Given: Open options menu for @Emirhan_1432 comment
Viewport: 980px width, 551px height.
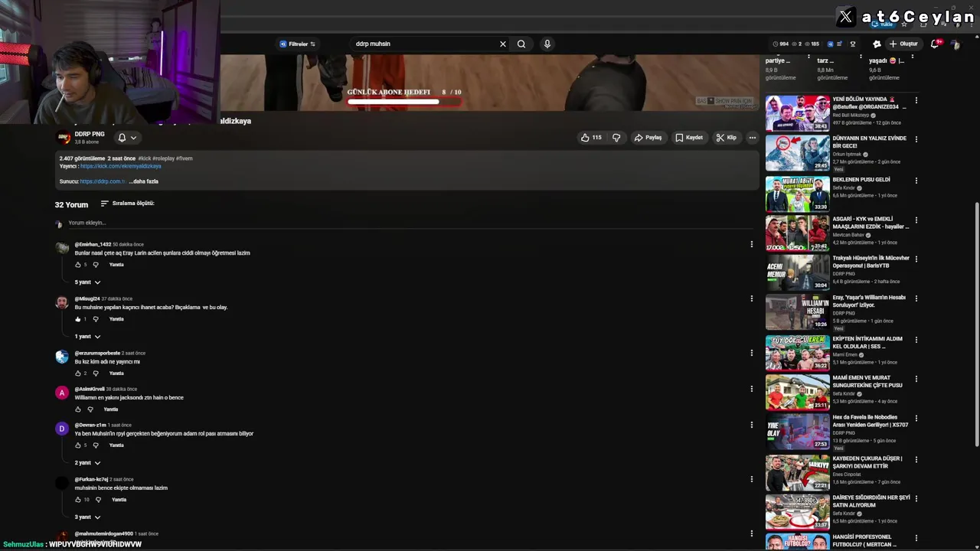Looking at the screenshot, I should (x=751, y=244).
